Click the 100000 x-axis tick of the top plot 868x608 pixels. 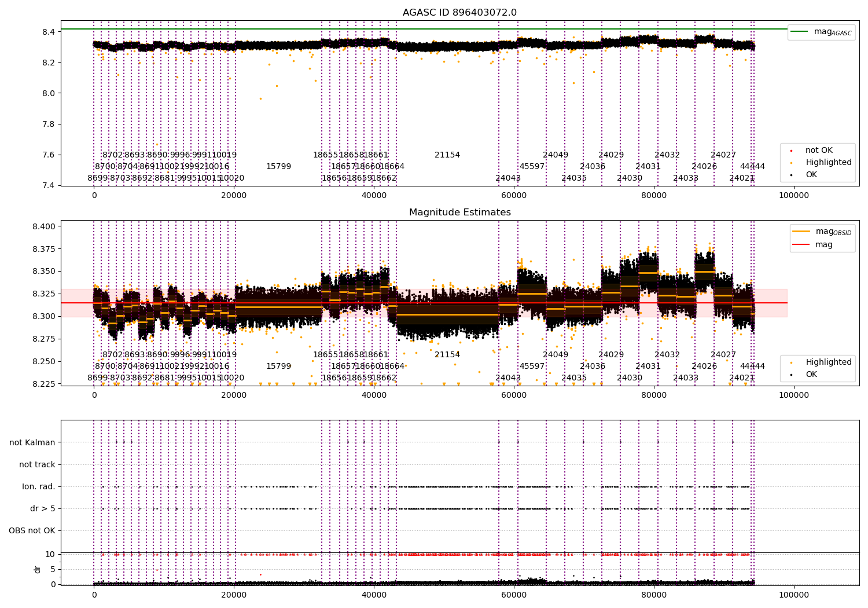click(794, 196)
